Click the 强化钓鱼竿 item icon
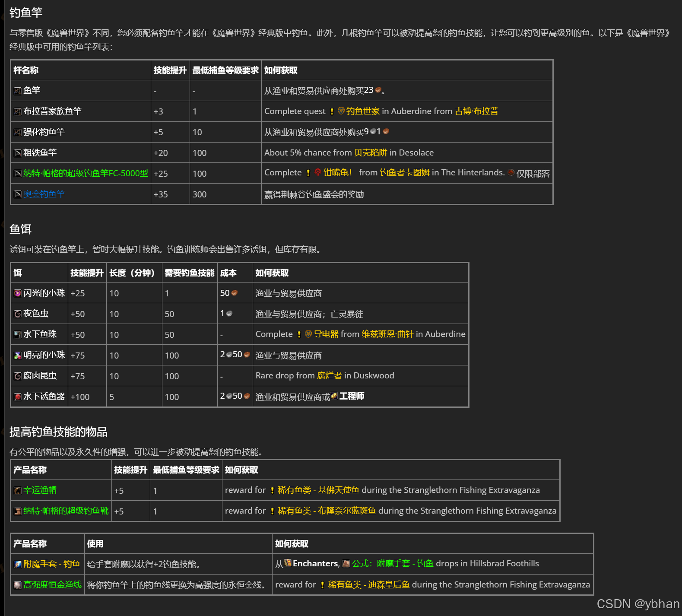This screenshot has width=682, height=616. [17, 132]
